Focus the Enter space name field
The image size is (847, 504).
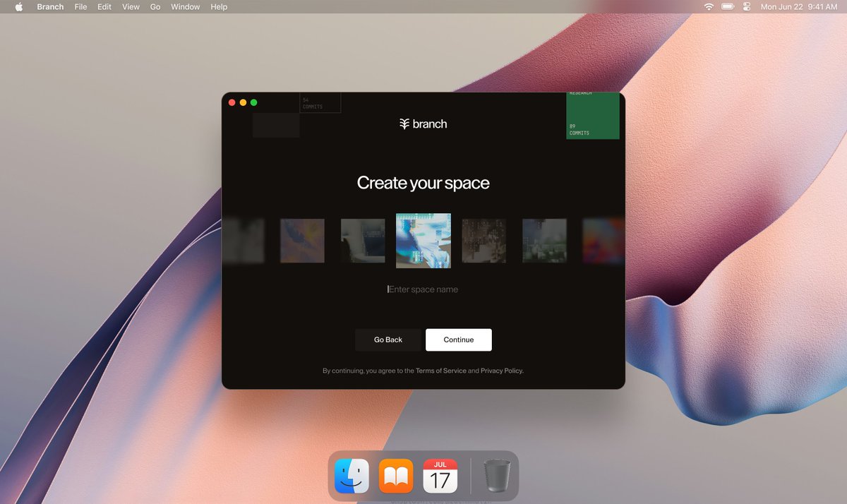(x=423, y=289)
